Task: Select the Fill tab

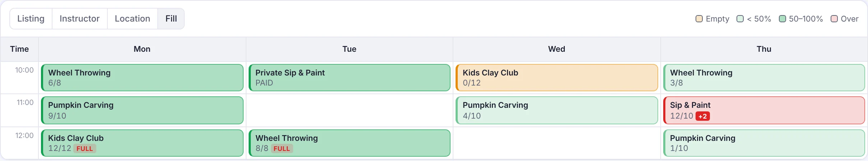Action: click(171, 19)
